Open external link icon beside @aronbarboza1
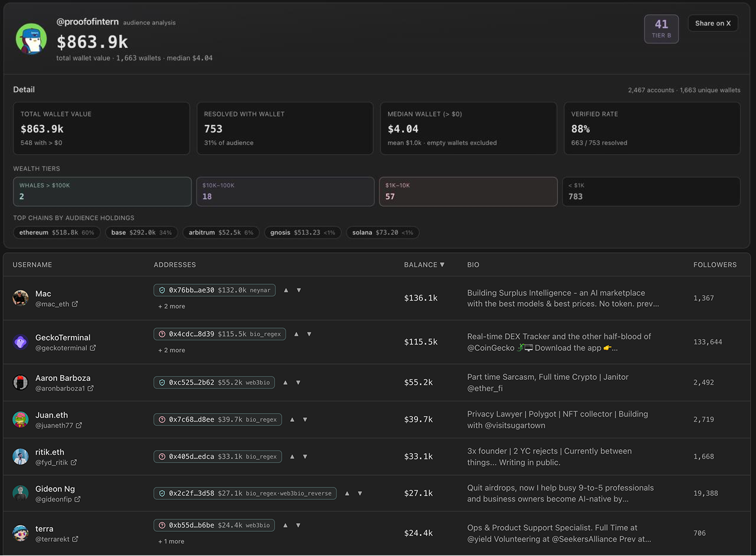The width and height of the screenshot is (756, 556). (90, 389)
